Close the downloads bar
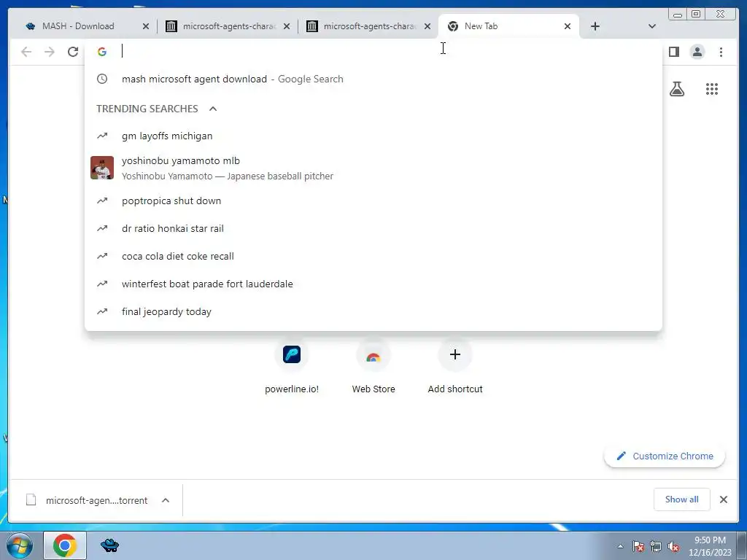Viewport: 747px width, 560px height. tap(723, 499)
